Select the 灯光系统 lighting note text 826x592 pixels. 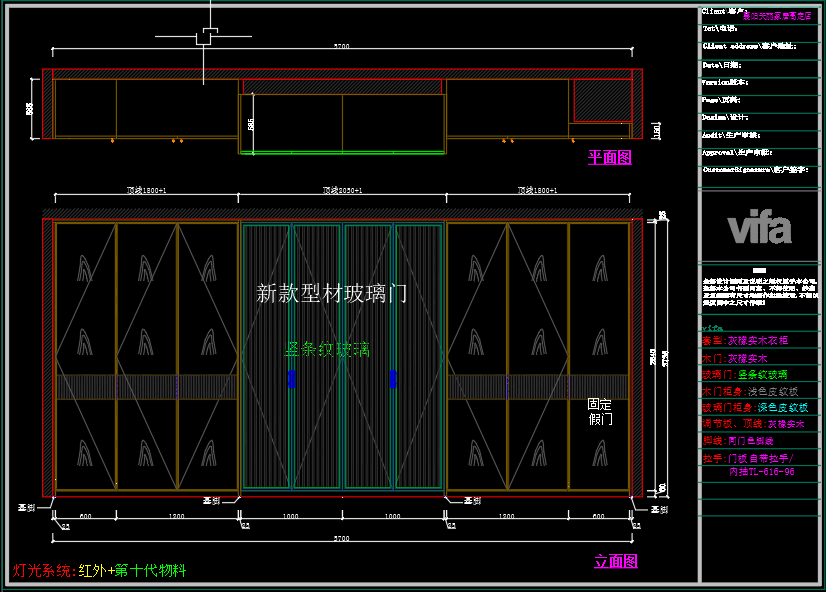click(x=99, y=571)
